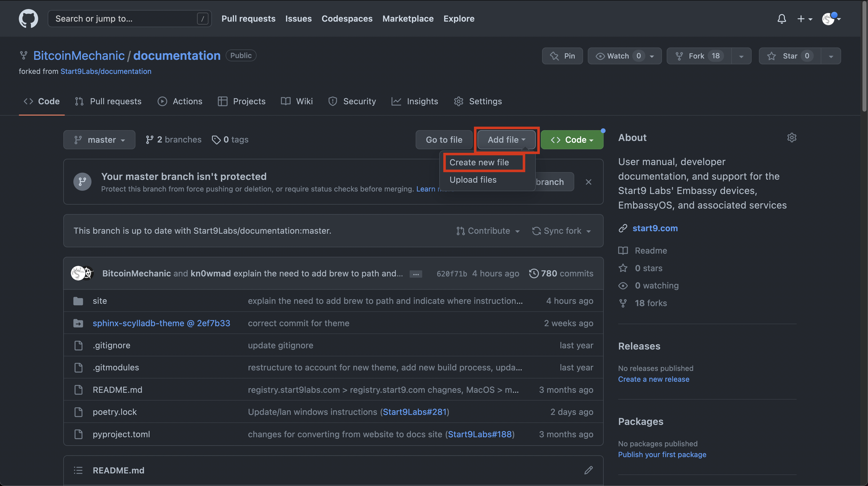The width and height of the screenshot is (868, 486).
Task: Expand the commit message ellipsis
Action: tap(416, 274)
